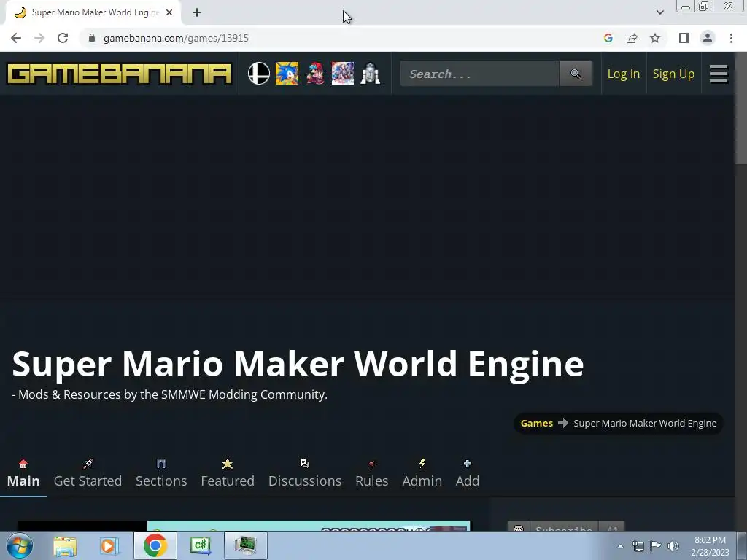This screenshot has height=560, width=747.
Task: Focus the Search... input field
Action: click(480, 74)
